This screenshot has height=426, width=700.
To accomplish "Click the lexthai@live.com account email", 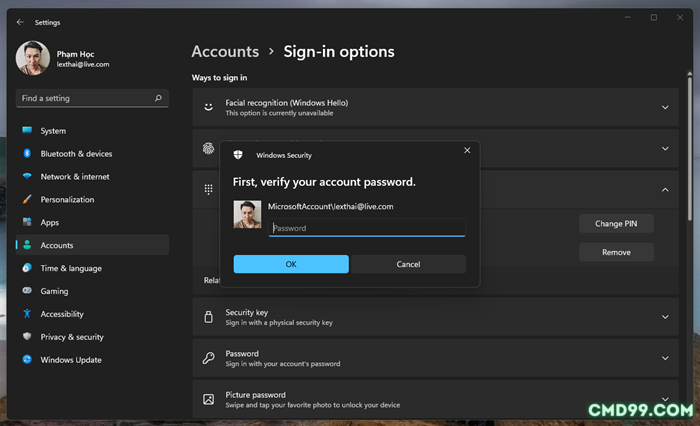I will tap(83, 64).
